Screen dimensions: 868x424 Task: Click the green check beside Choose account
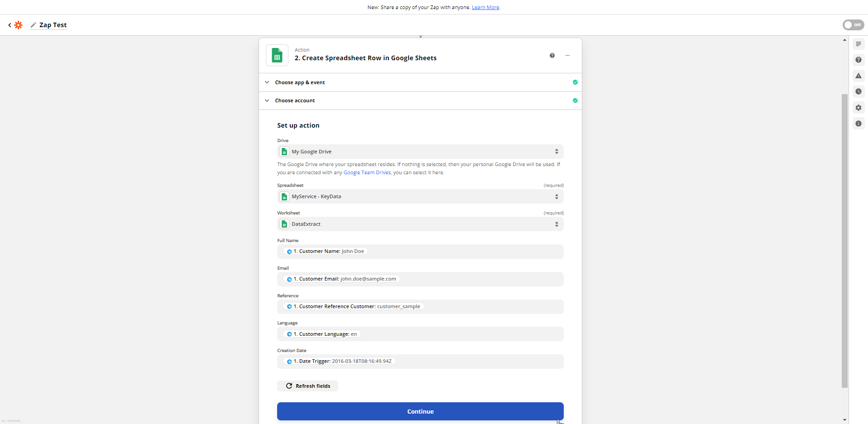tap(575, 100)
